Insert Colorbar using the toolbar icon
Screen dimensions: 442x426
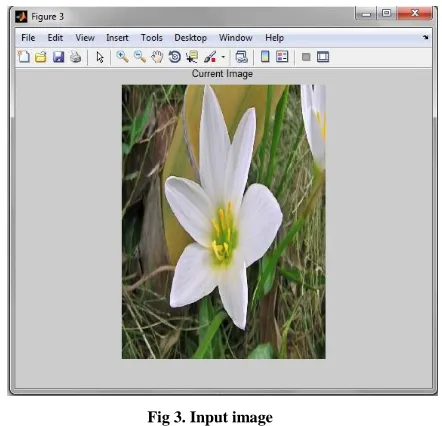point(265,57)
